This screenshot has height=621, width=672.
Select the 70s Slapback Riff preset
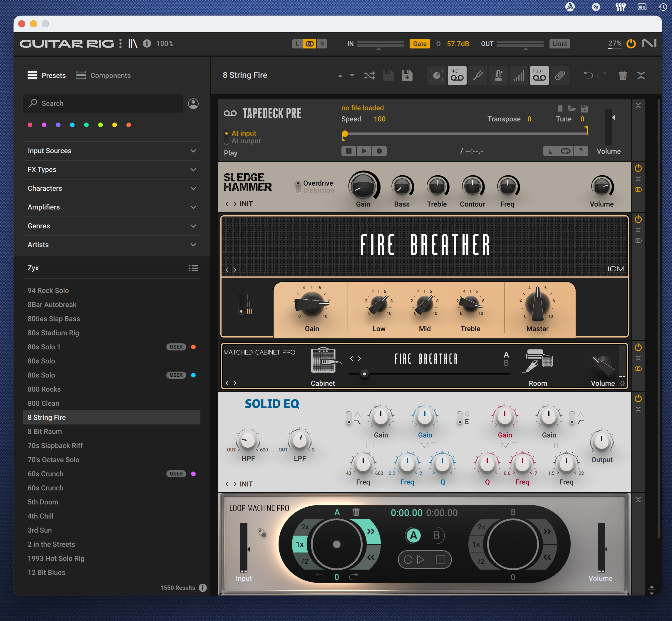point(112,446)
